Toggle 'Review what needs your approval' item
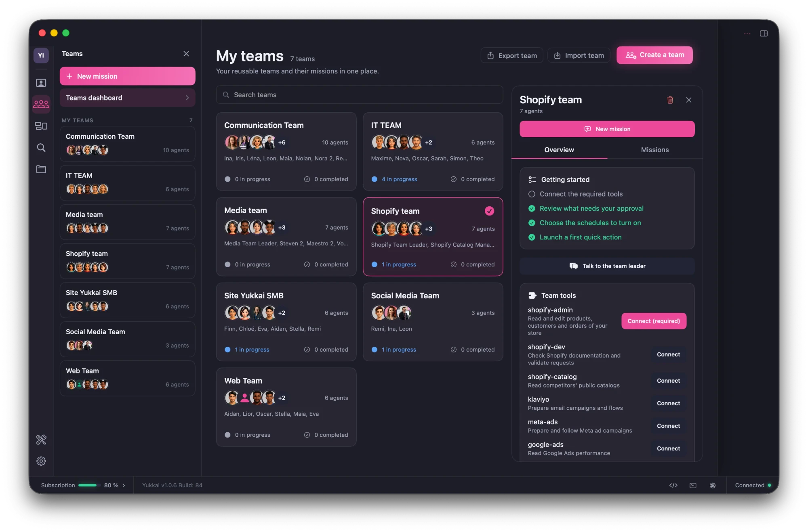The width and height of the screenshot is (808, 532). coord(532,209)
